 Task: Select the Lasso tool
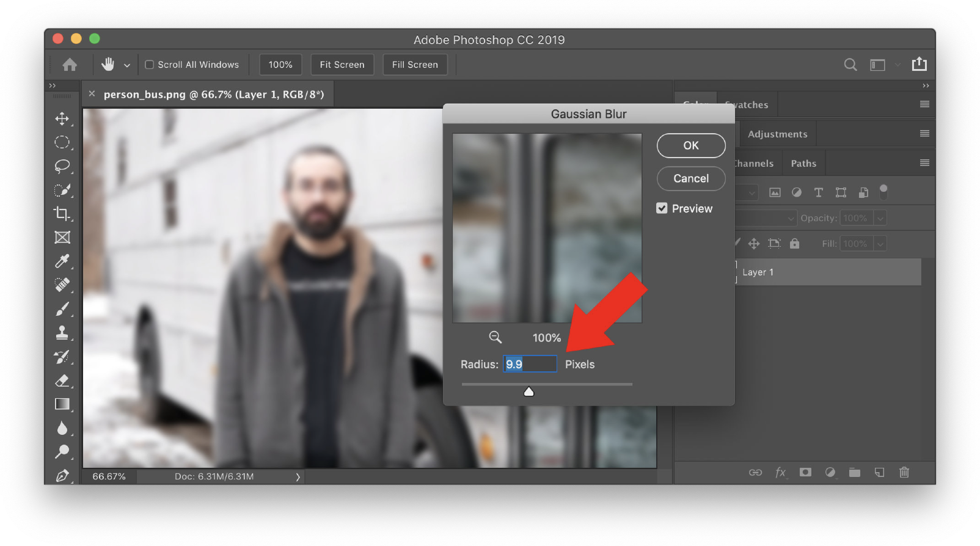pyautogui.click(x=62, y=166)
